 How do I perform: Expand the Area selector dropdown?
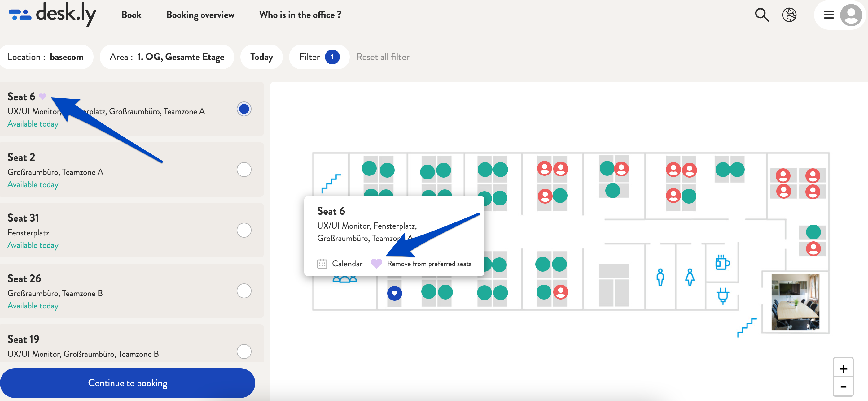[x=167, y=57]
